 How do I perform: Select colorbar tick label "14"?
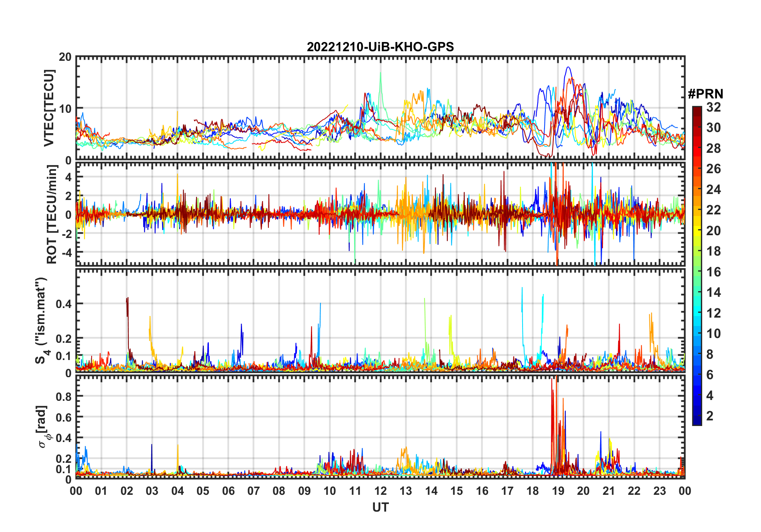click(x=714, y=292)
